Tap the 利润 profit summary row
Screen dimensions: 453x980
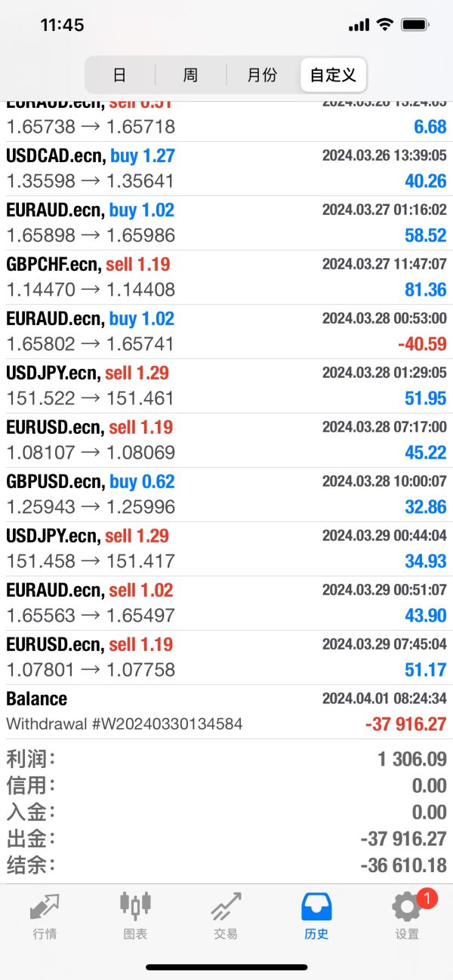[226, 758]
